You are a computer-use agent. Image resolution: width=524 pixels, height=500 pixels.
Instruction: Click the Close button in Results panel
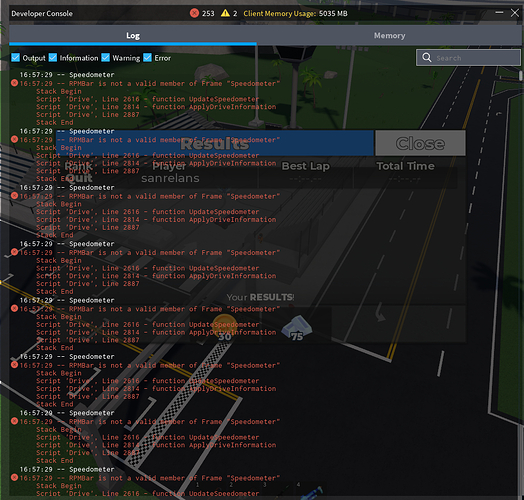coord(420,143)
